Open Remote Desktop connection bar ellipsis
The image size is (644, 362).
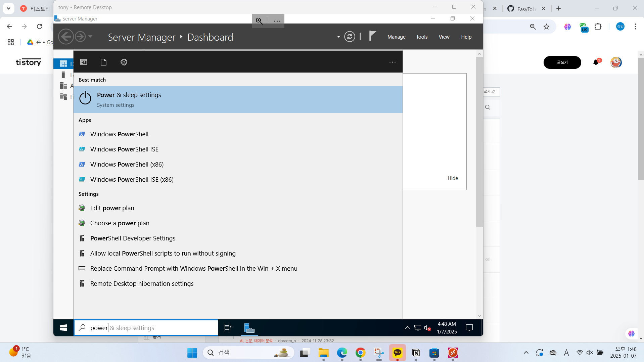click(277, 21)
